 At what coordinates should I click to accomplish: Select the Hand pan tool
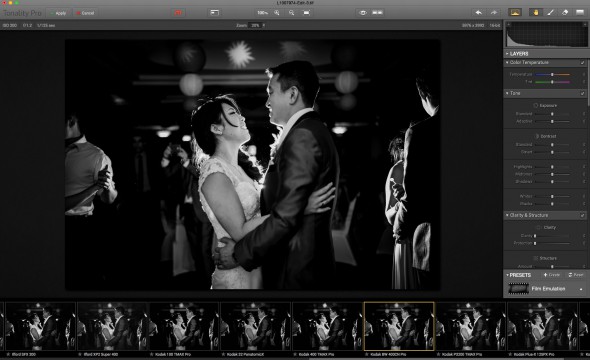pyautogui.click(x=535, y=13)
